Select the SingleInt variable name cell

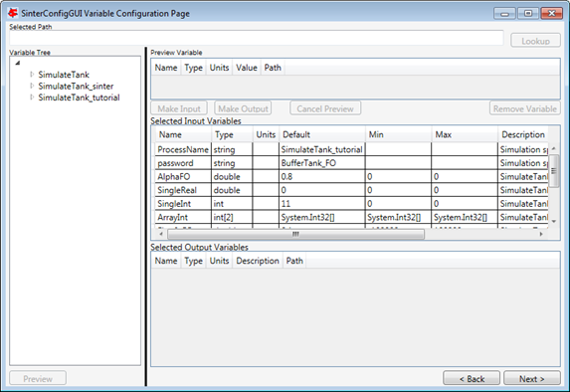pos(183,203)
